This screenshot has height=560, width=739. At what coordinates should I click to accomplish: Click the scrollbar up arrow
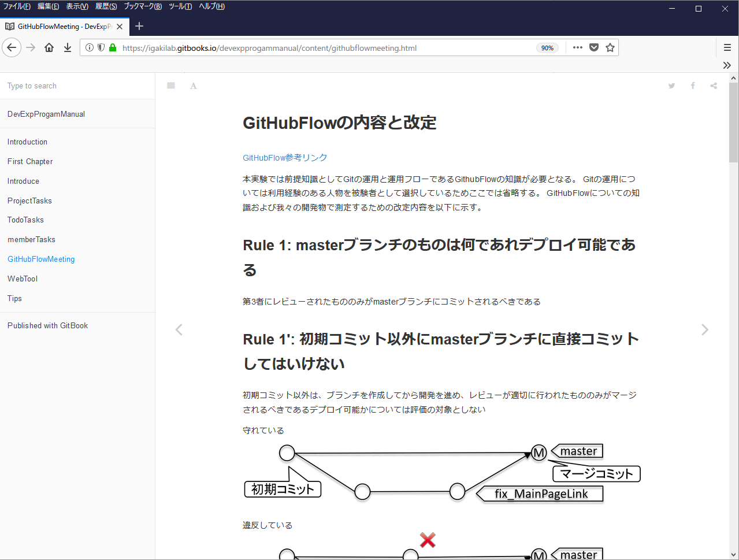(734, 78)
